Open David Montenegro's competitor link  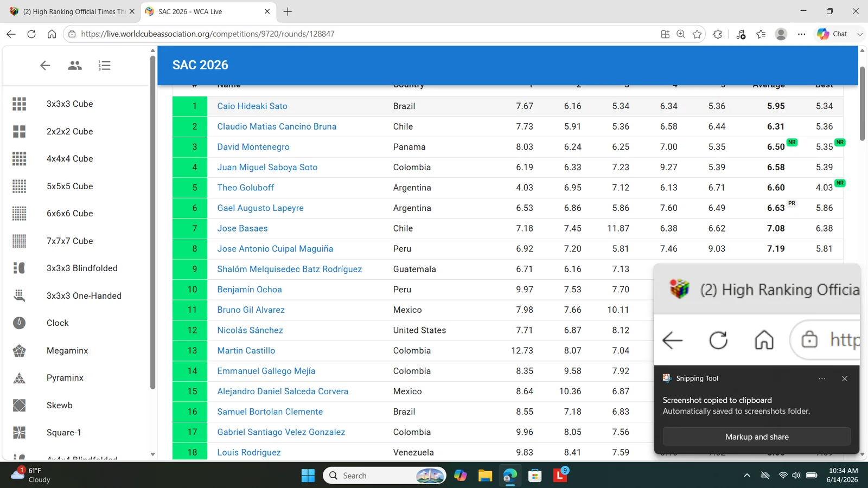point(253,147)
